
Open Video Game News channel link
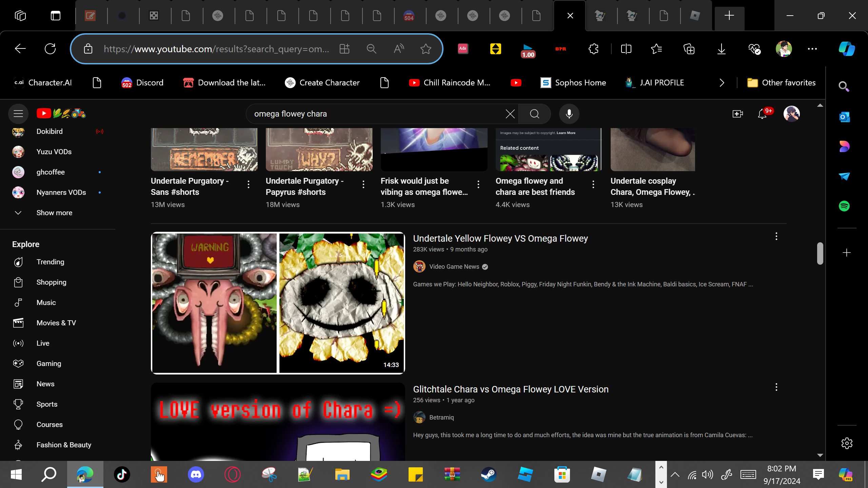tap(454, 267)
